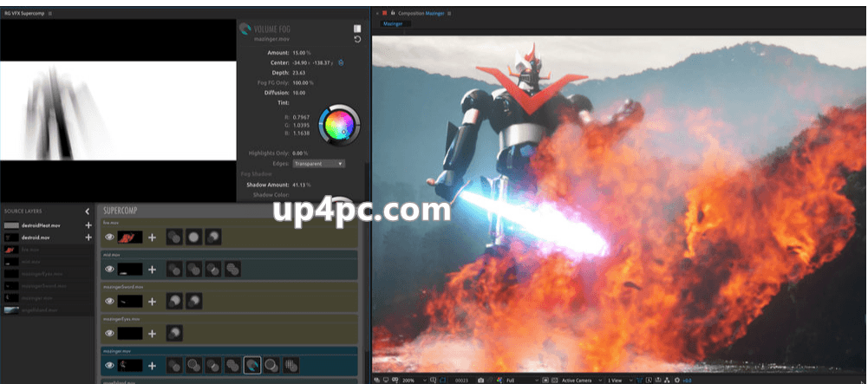This screenshot has width=868, height=384.
Task: Open the Edges Transparent dropdown
Action: coord(319,164)
